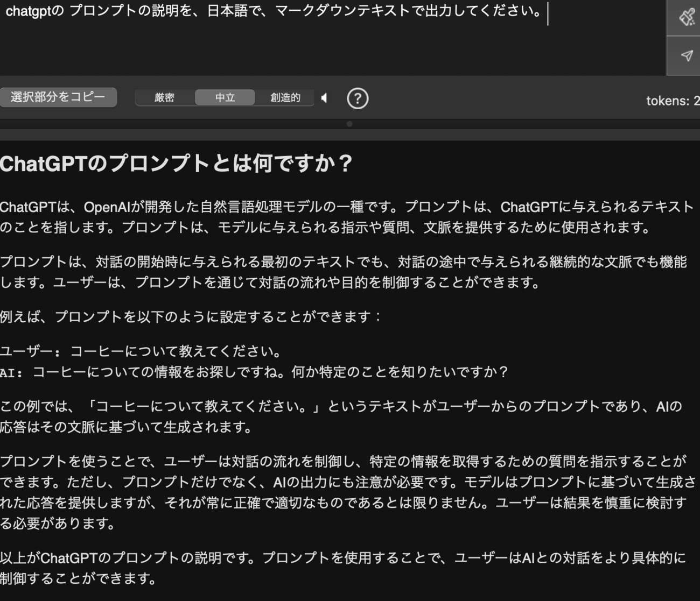
Task: Click the heading ChatGPTのプロンプトとは何ですか？
Action: click(x=176, y=163)
